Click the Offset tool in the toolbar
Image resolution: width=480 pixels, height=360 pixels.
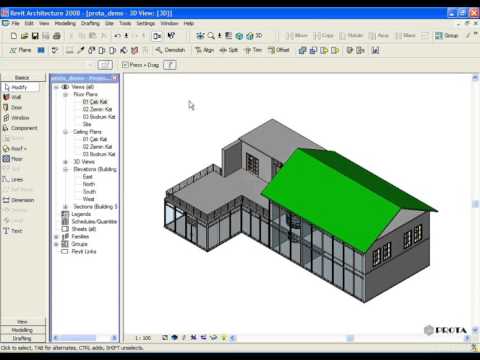(x=279, y=50)
